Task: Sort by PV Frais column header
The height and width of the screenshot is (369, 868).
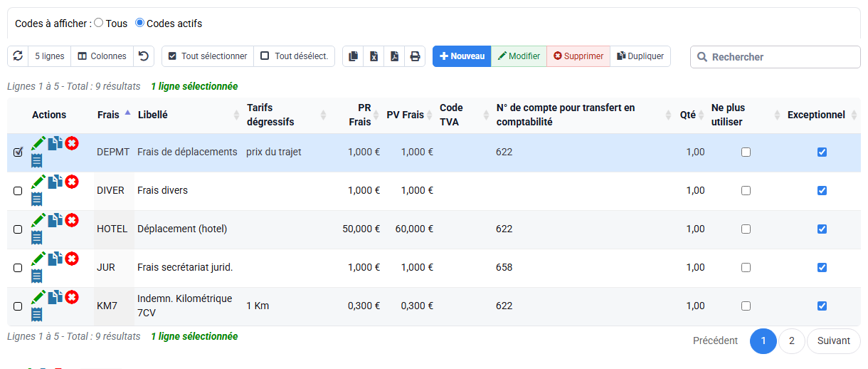Action: click(x=410, y=115)
